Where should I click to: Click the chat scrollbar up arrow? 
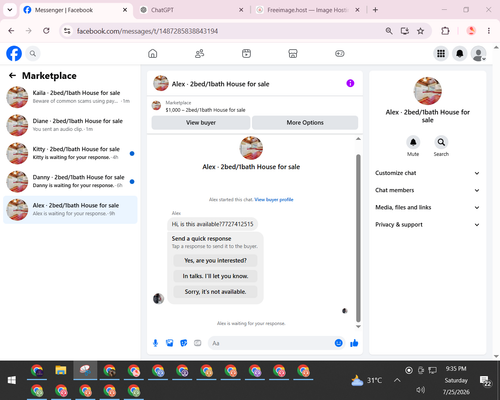358,139
